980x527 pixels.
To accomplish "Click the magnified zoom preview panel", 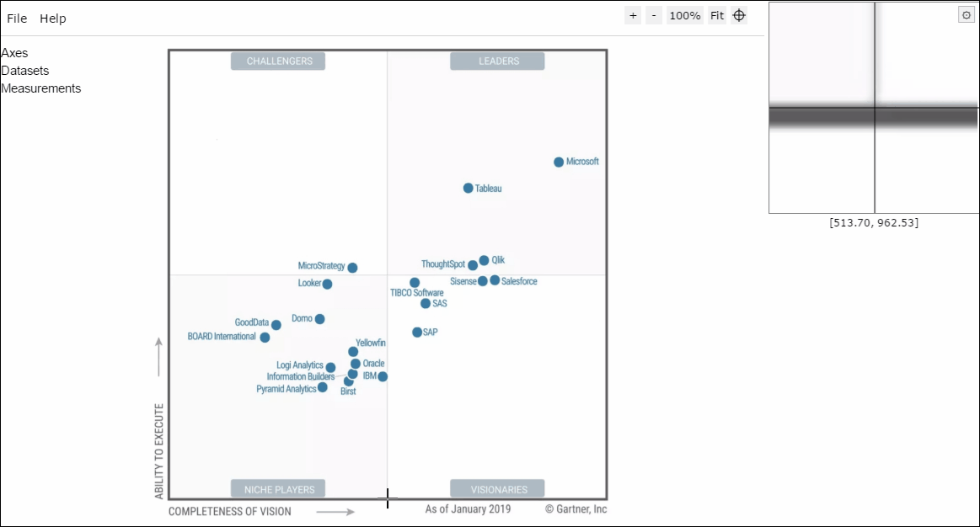I will [x=874, y=108].
